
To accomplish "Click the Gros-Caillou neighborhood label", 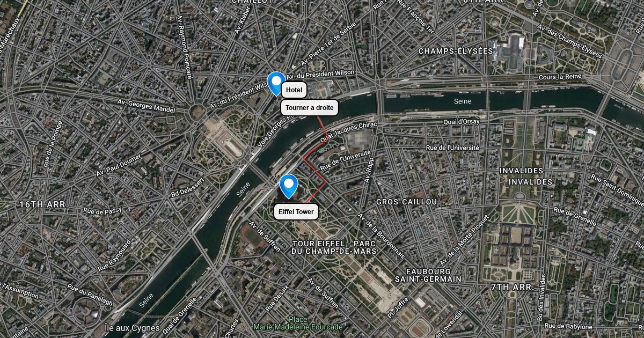I will pyautogui.click(x=406, y=202).
